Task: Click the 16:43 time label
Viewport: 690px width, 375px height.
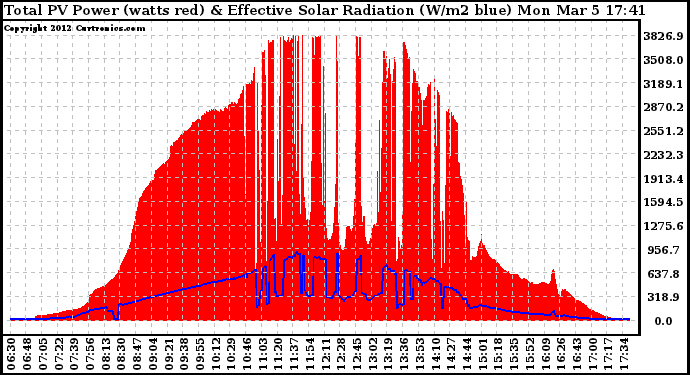Action: (x=577, y=354)
